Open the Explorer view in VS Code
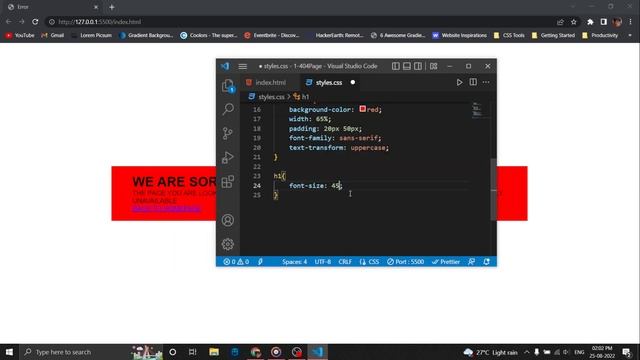This screenshot has width=640, height=360. 228,86
